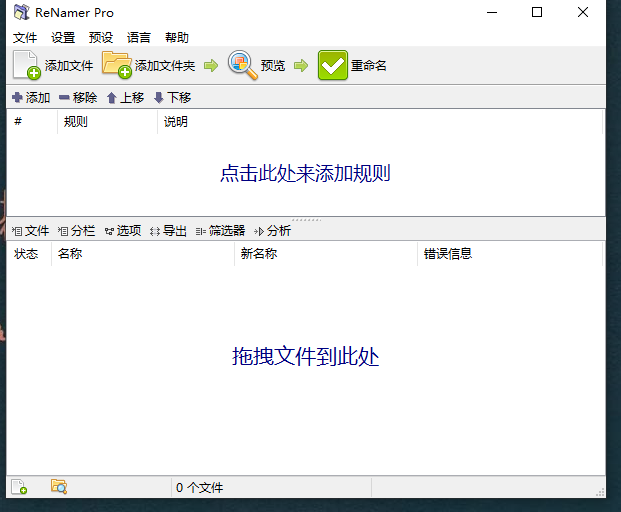Viewport: 621px width, 512px height.
Task: Click the green 重命名 checkmark icon
Action: click(x=332, y=65)
